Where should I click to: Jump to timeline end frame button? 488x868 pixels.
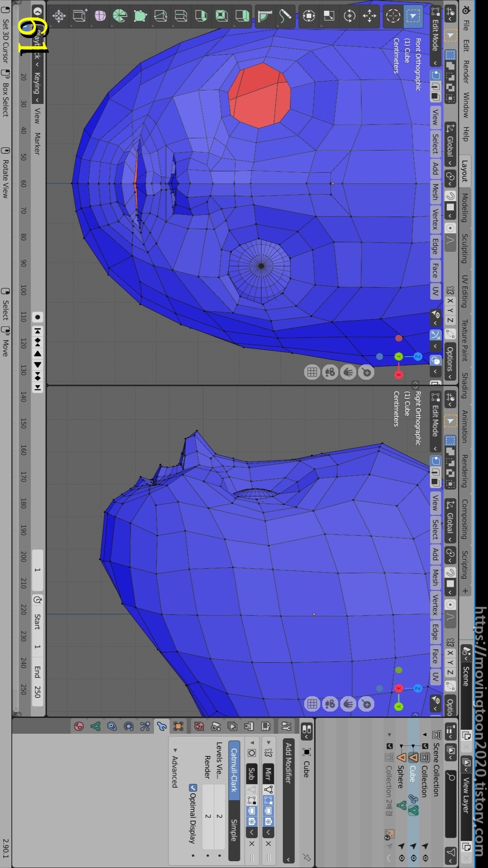tap(38, 387)
